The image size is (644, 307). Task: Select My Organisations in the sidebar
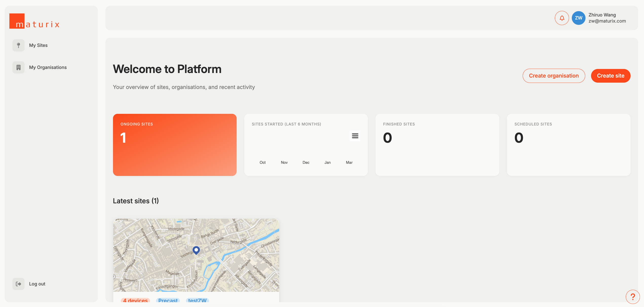coord(48,67)
